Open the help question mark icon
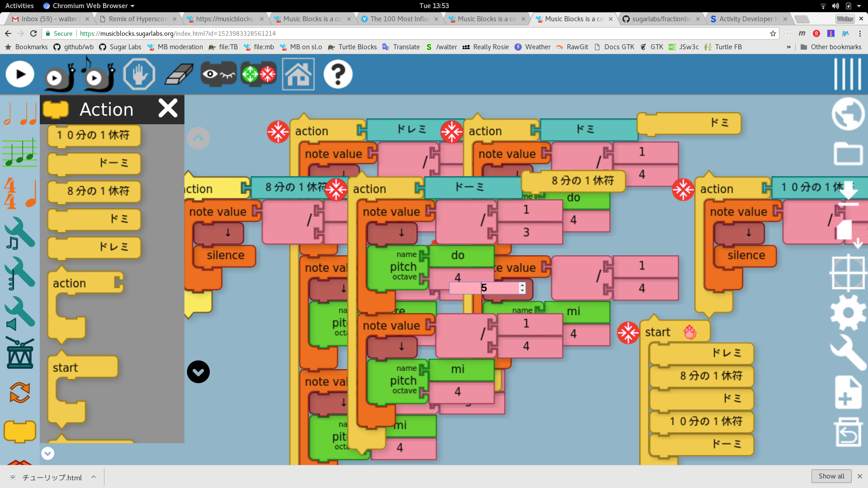This screenshot has width=868, height=488. 338,75
